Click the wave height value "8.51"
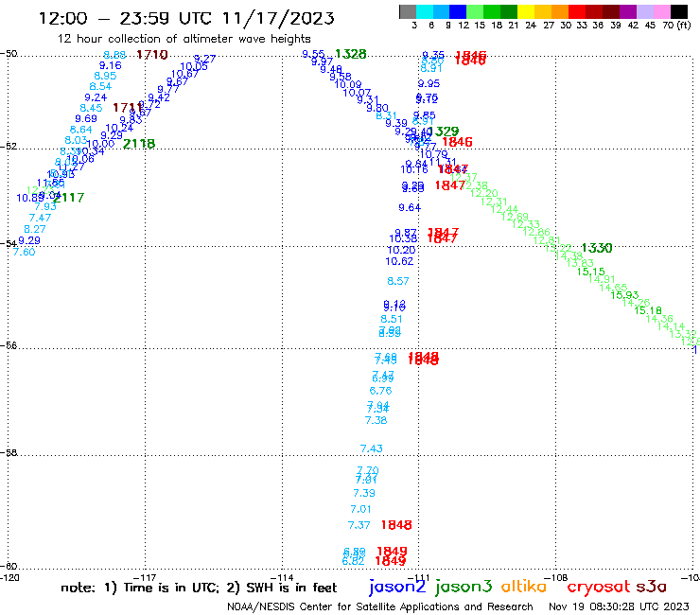The image size is (700, 615). click(392, 320)
